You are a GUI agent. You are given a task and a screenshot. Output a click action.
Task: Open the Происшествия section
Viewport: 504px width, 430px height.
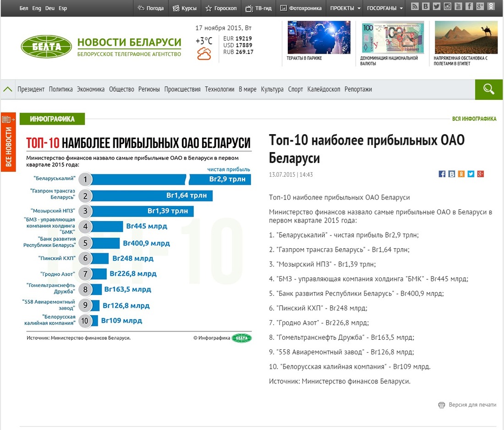pyautogui.click(x=182, y=89)
